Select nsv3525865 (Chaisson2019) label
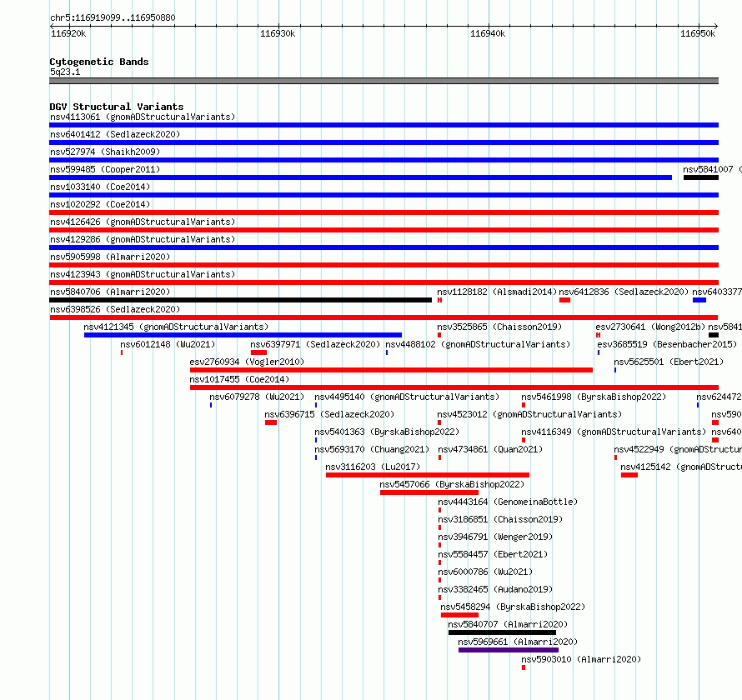The image size is (742, 700). (x=499, y=327)
